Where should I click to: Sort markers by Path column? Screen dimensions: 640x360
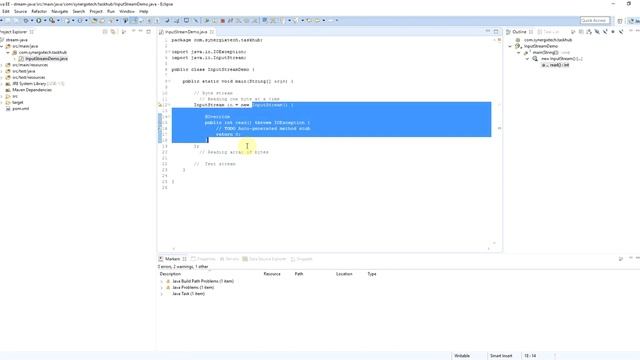(x=299, y=274)
